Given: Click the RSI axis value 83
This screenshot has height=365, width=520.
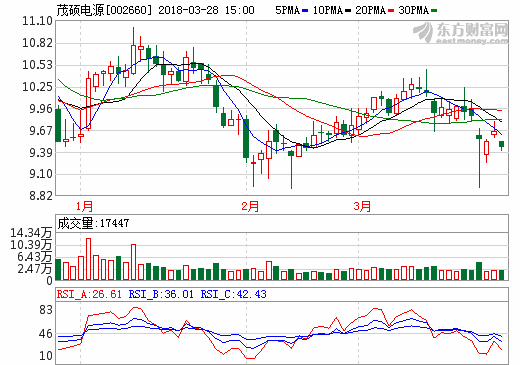Looking at the screenshot, I should point(46,310).
